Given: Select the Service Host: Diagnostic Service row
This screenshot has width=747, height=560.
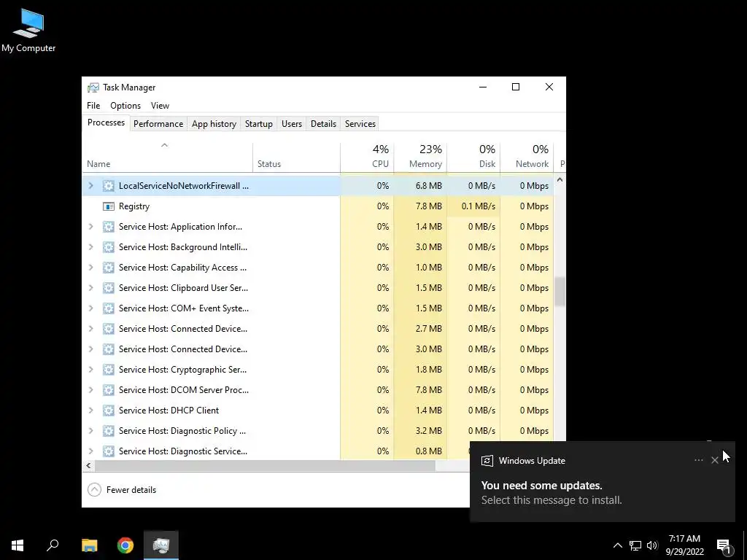Looking at the screenshot, I should (x=318, y=451).
